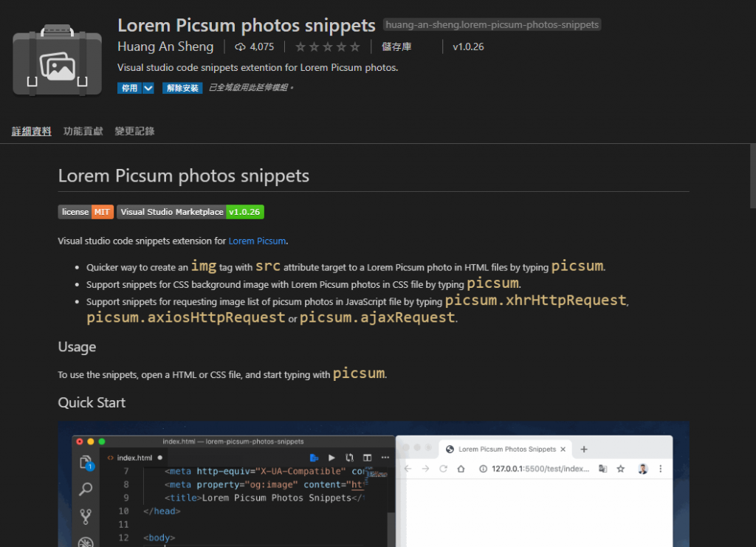Click the Quick Start demo image
Screen dimensions: 756x547
(x=374, y=484)
